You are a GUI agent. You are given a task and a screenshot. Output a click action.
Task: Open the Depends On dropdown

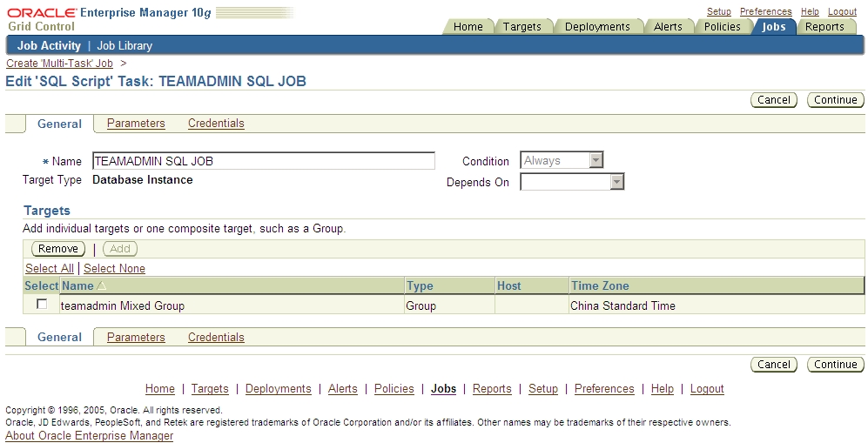point(572,182)
